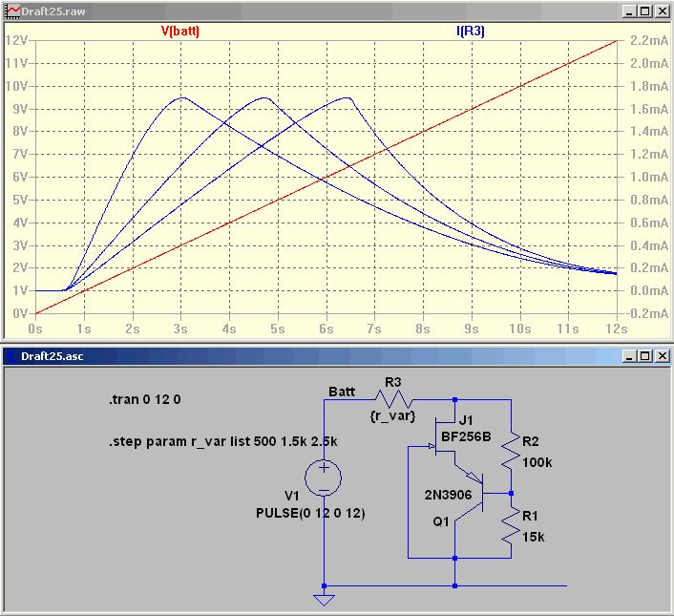This screenshot has height=616, width=674.
Task: Click the Q1 component name label
Action: point(441,521)
